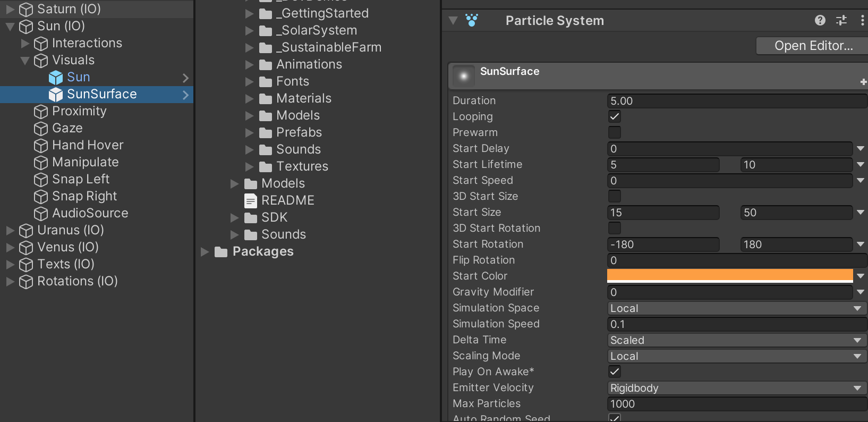Toggle the Play On Awake checkbox
The image size is (868, 422).
[614, 372]
